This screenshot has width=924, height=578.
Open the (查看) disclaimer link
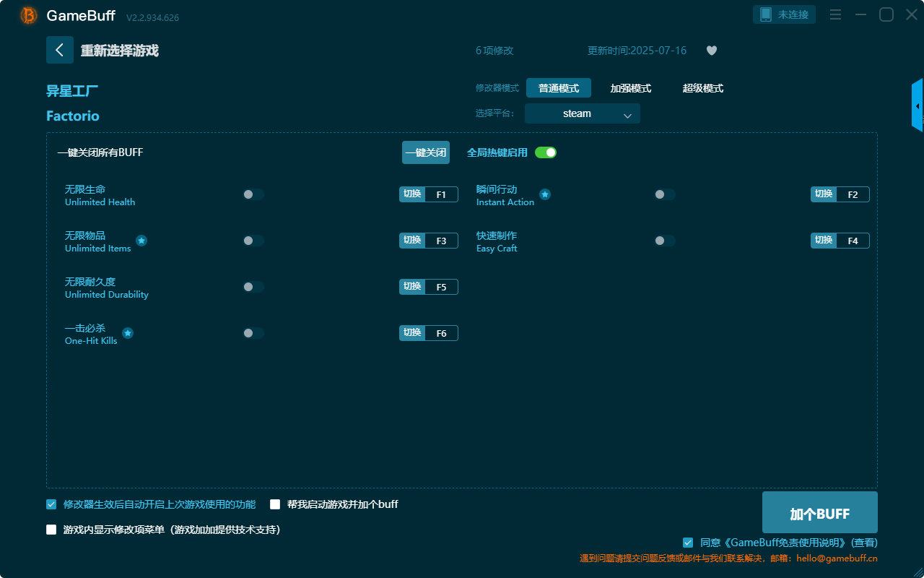[864, 543]
